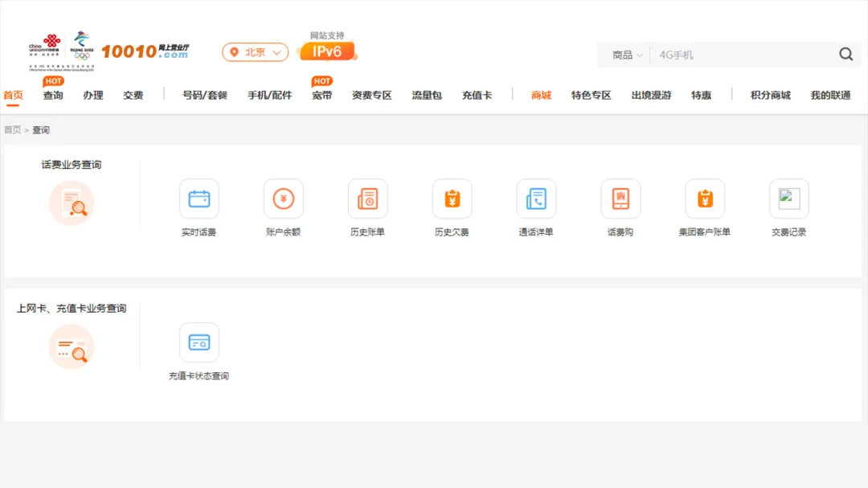The image size is (868, 488).
Task: Click the 实时话费 label link
Action: tap(199, 232)
